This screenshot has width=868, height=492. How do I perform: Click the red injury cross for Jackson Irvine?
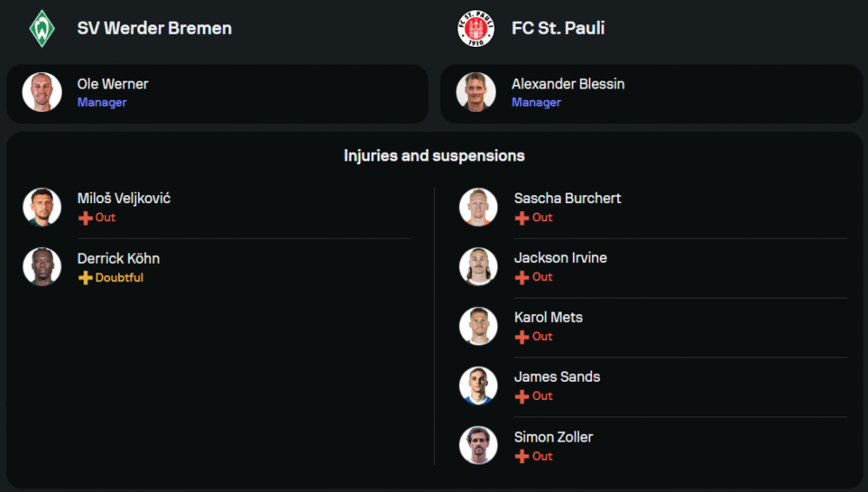pos(522,278)
